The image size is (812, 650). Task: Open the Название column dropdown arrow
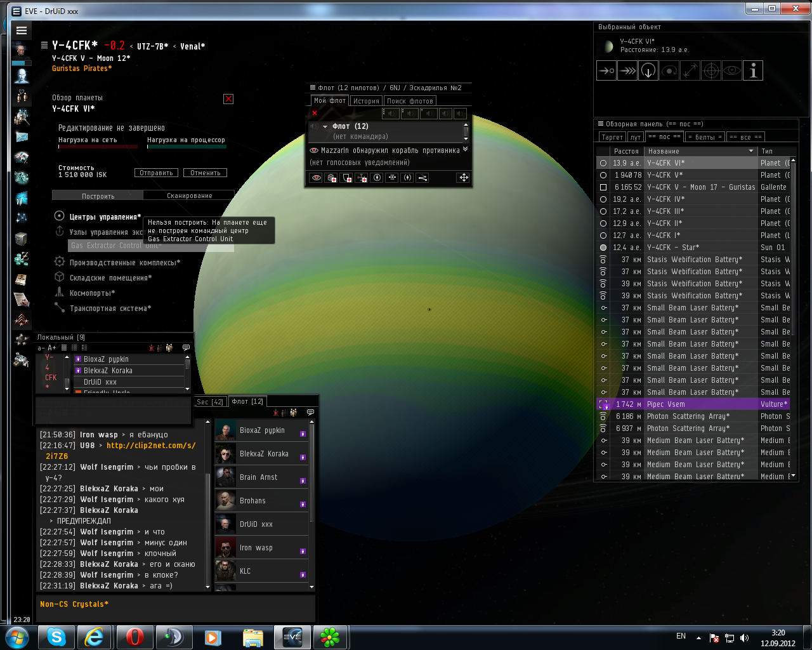(751, 151)
